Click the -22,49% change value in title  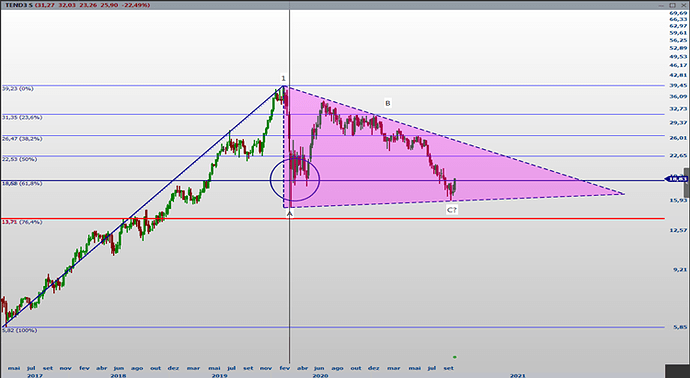pyautogui.click(x=137, y=5)
